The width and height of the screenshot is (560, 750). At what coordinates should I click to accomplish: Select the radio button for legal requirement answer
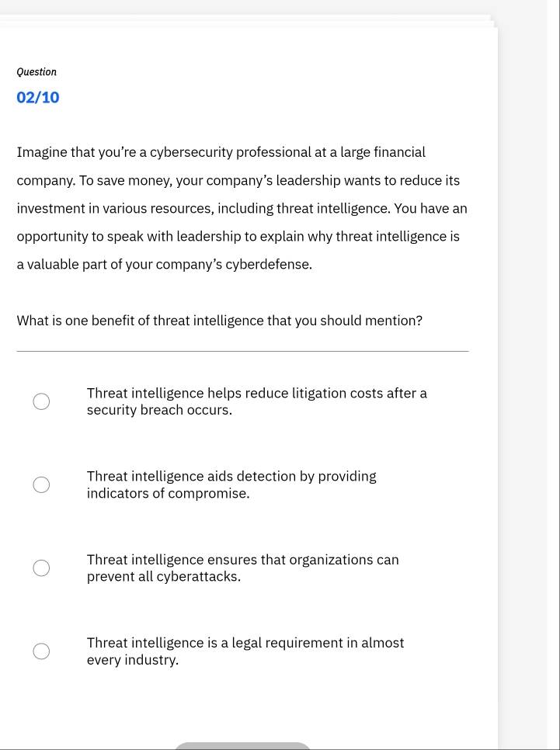[x=41, y=651]
